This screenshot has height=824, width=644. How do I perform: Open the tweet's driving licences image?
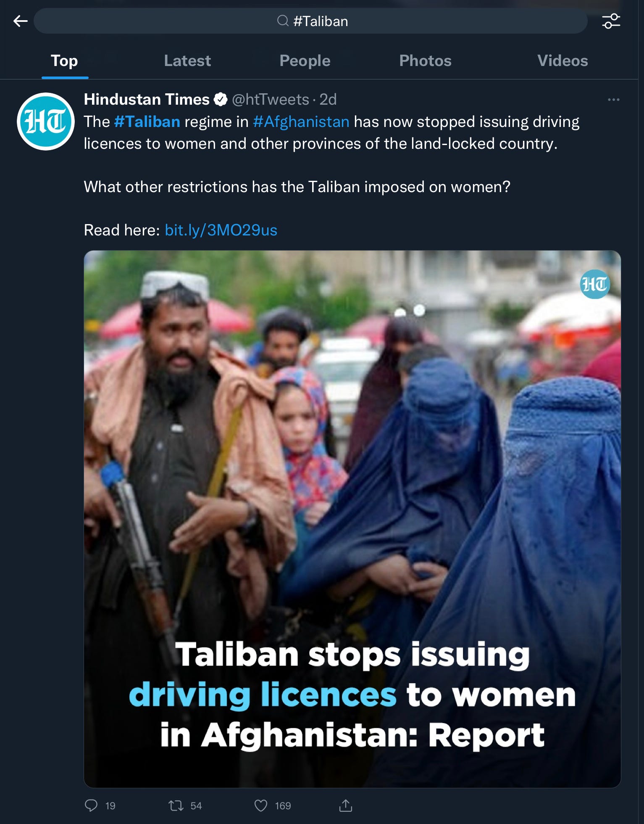click(352, 519)
